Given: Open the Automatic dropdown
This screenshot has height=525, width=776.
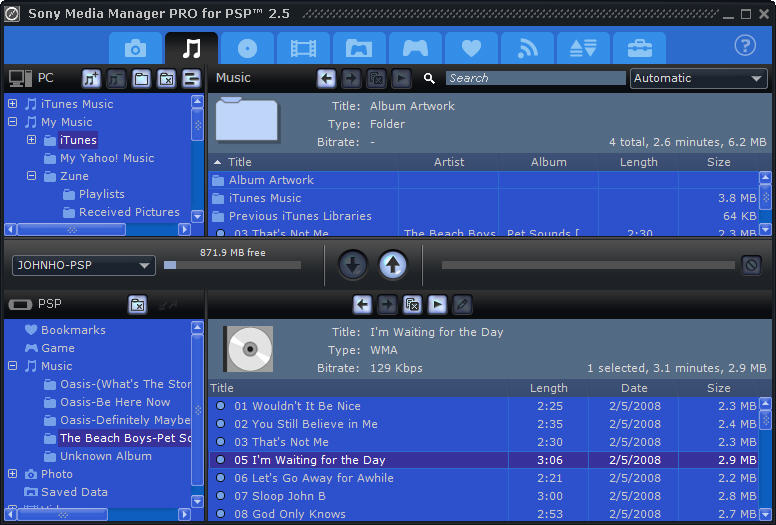Looking at the screenshot, I should pyautogui.click(x=698, y=78).
